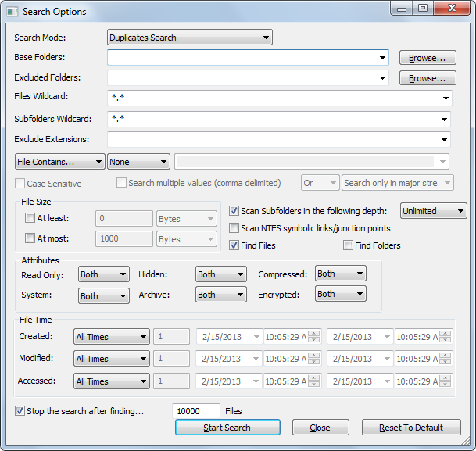
Task: Open the Archive attribute dropdown
Action: [x=221, y=295]
